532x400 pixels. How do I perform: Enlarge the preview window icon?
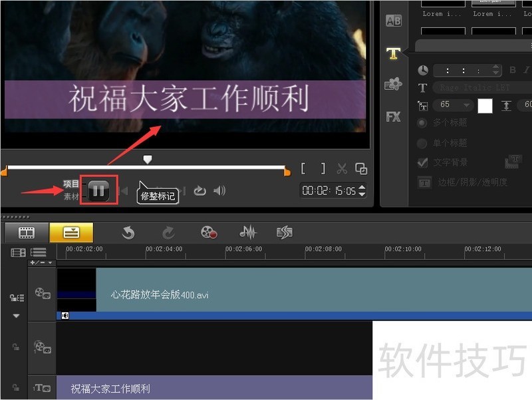click(x=361, y=168)
